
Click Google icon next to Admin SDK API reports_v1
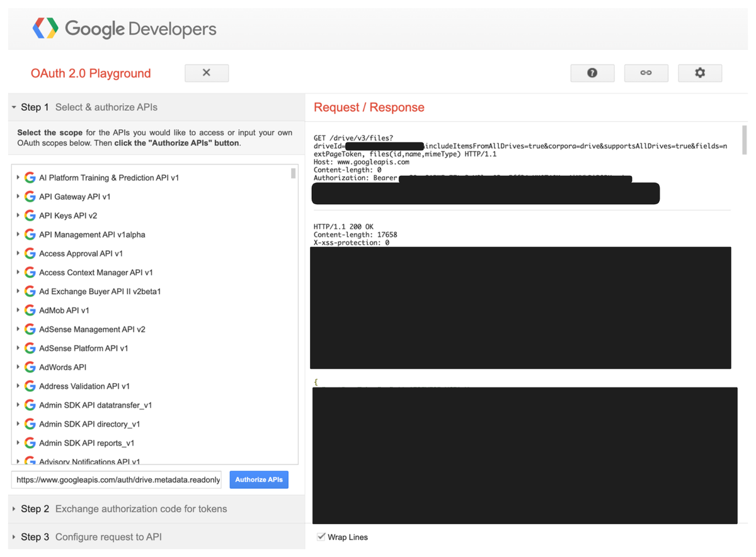coord(30,442)
